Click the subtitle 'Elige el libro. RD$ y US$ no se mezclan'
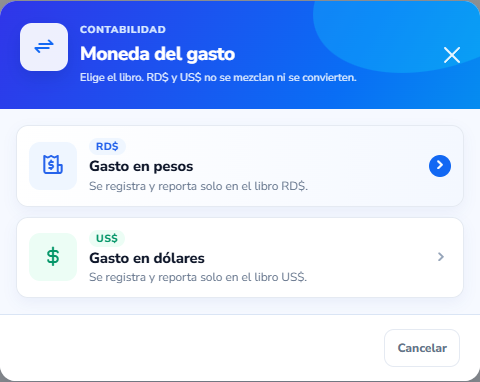Screen dimensions: 480x382 pyautogui.click(x=178, y=77)
